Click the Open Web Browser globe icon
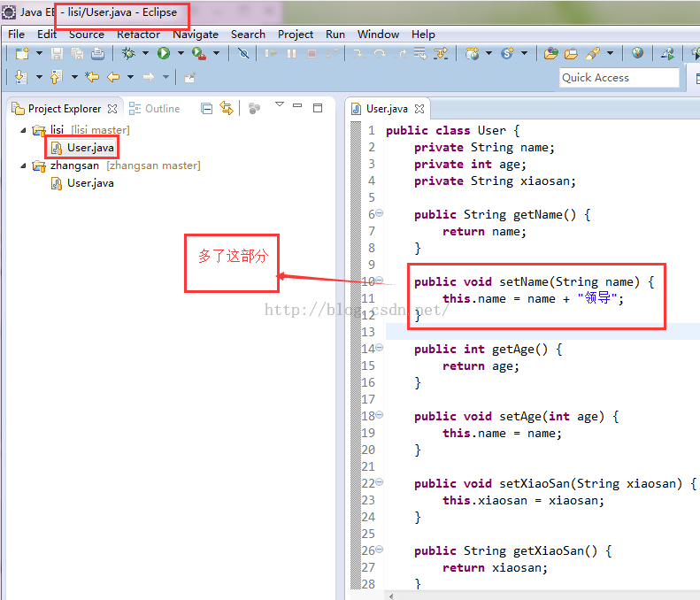The image size is (700, 600). [x=637, y=53]
